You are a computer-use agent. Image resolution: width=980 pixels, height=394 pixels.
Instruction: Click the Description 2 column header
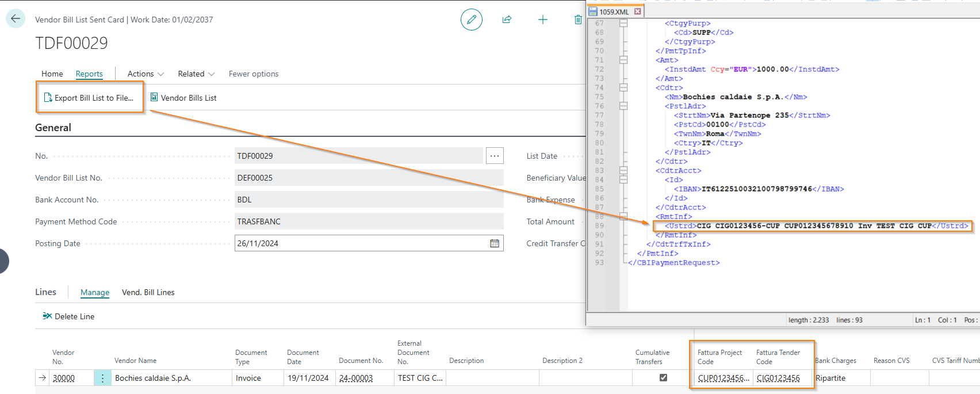(562, 361)
